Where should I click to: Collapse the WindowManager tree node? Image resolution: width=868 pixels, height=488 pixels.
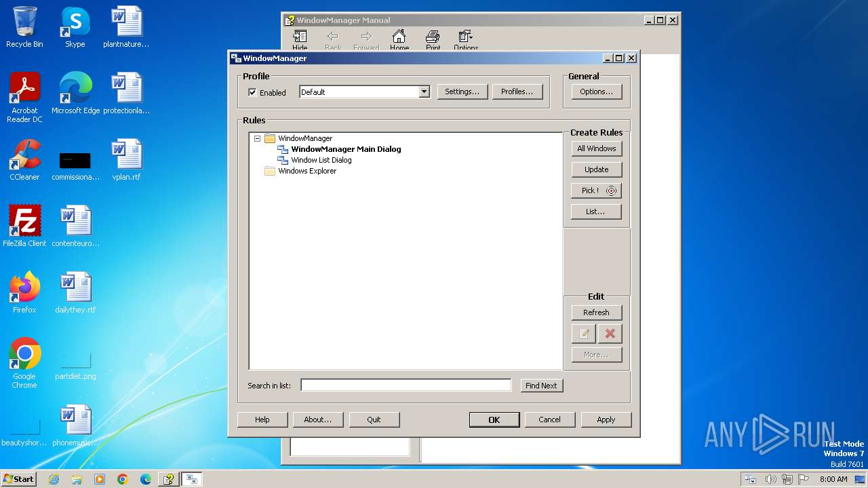(258, 138)
